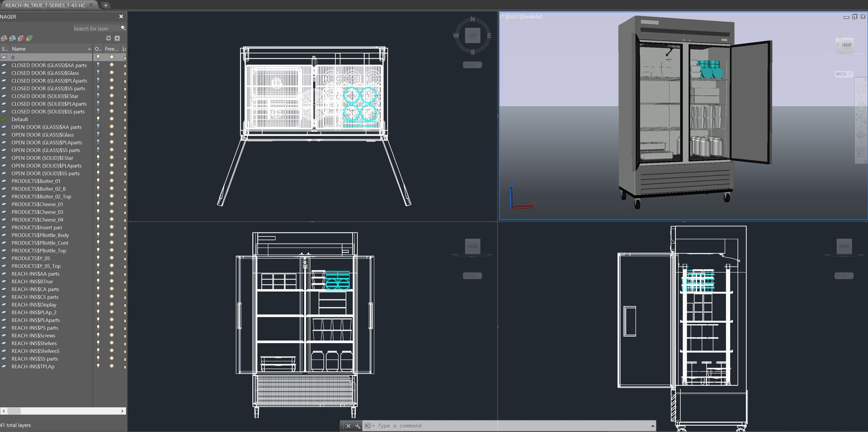The width and height of the screenshot is (868, 432).
Task: Toggle On bulb for CLOSED DOOR (GLASS)$Glass
Action: 98,73
